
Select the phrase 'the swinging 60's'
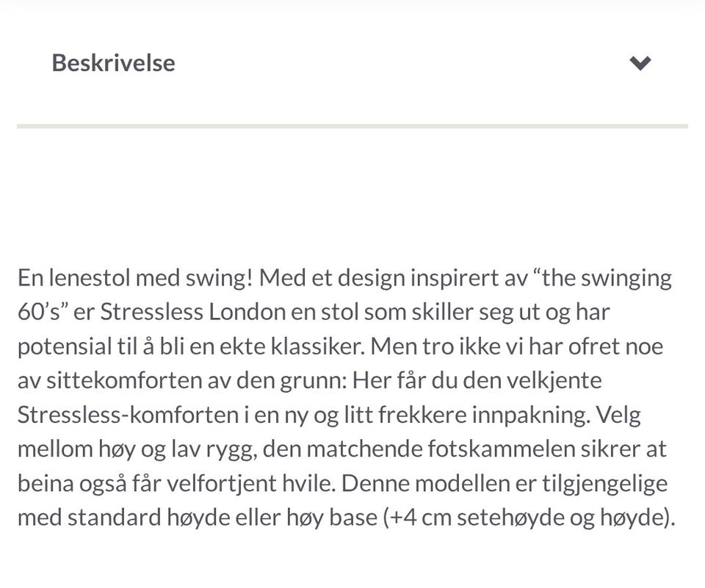pos(602,277)
